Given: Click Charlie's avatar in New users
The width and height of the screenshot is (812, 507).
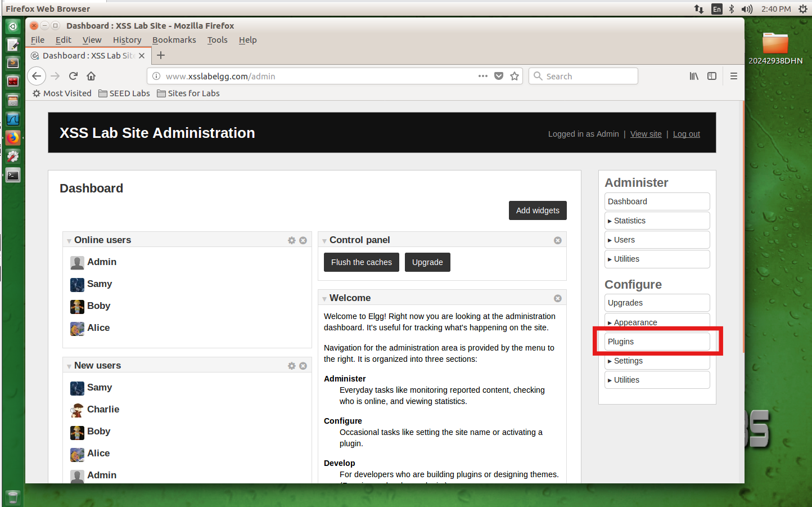Looking at the screenshot, I should coord(77,410).
